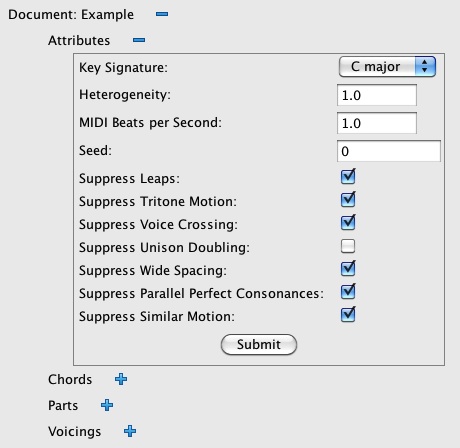
Task: Expand the Voicings section plus icon
Action: [x=130, y=431]
